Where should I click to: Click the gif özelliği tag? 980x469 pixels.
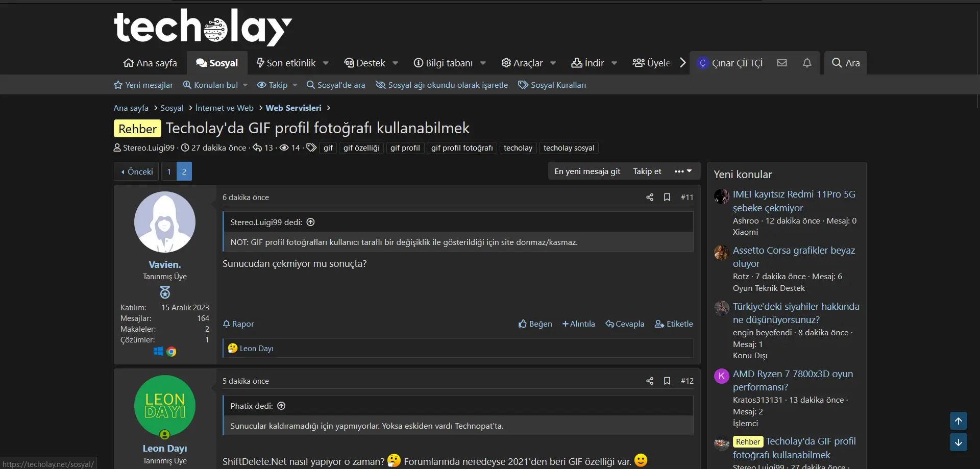(x=361, y=148)
